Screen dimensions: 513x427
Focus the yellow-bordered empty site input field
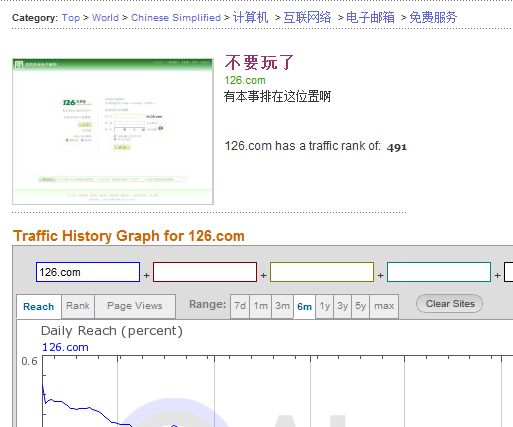pyautogui.click(x=322, y=272)
